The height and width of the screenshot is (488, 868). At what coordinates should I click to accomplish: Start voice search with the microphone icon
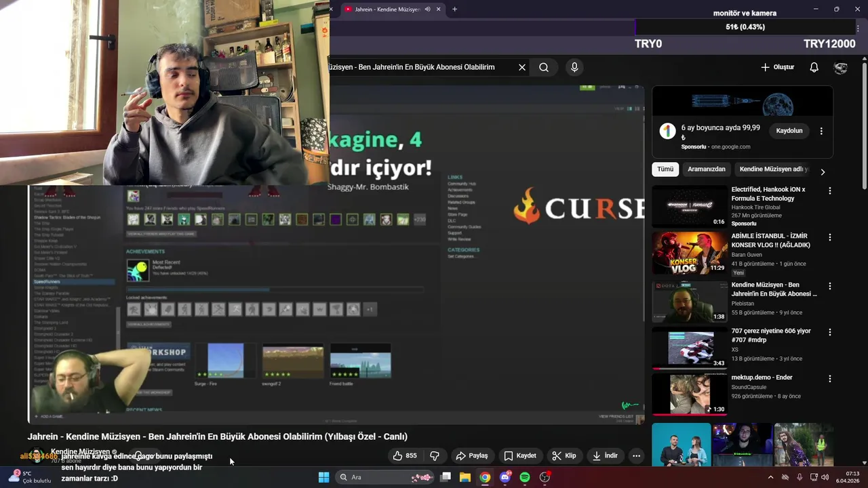point(574,67)
